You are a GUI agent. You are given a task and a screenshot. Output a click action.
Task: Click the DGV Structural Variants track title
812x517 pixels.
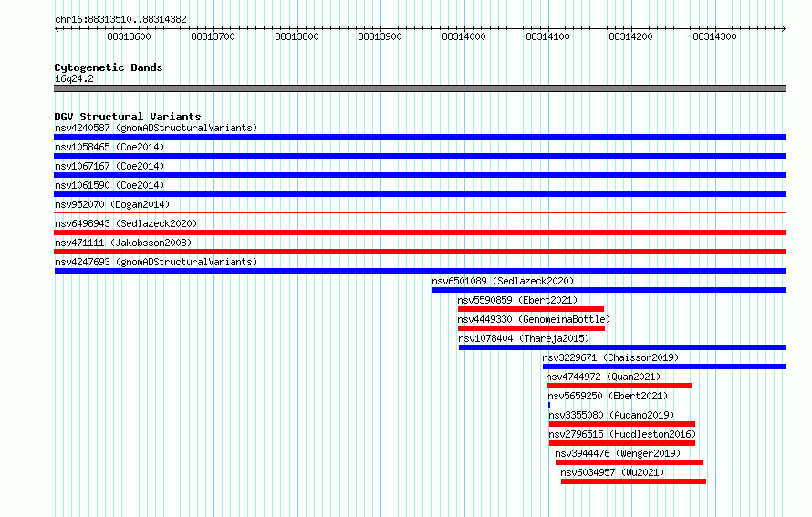[128, 117]
